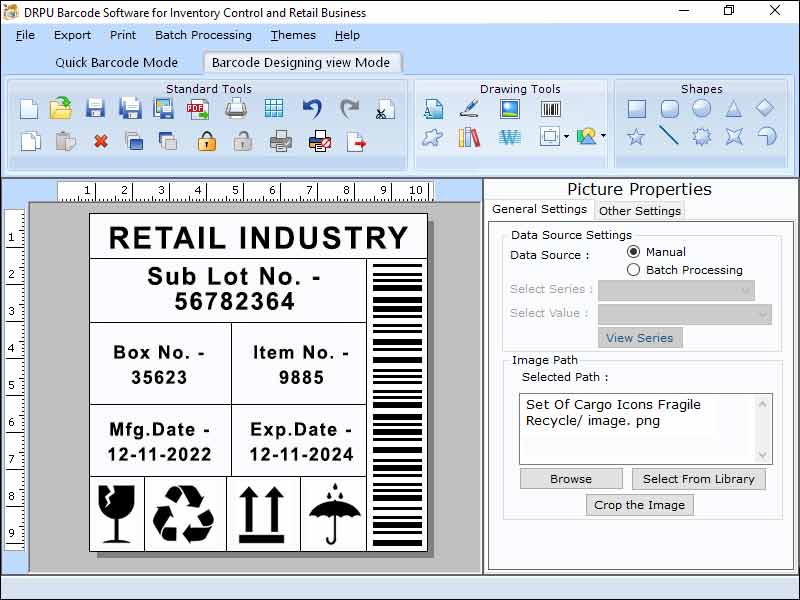This screenshot has width=800, height=600.
Task: Lock the selected object with the gold padlock
Action: [207, 141]
